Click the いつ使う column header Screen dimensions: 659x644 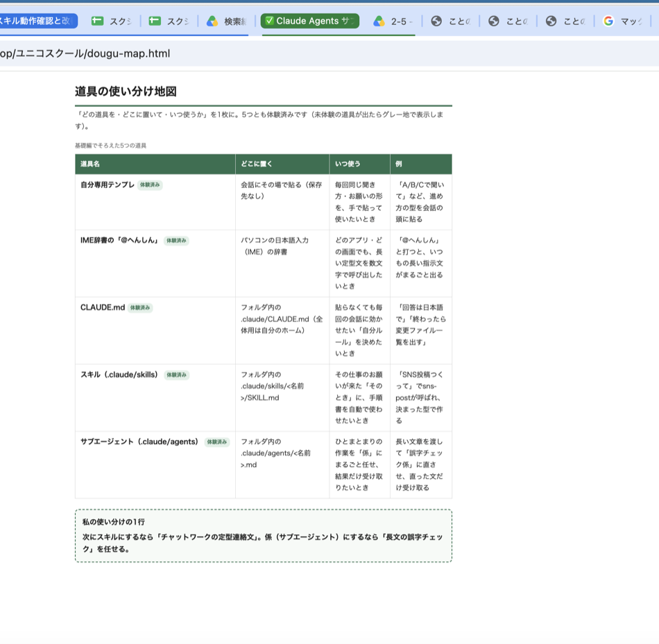[360, 164]
